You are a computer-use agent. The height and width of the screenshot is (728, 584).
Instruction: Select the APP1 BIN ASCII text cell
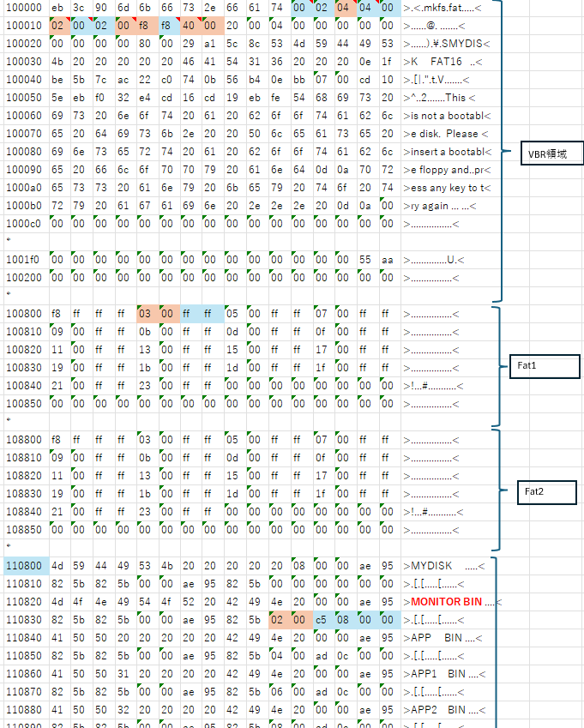[446, 674]
